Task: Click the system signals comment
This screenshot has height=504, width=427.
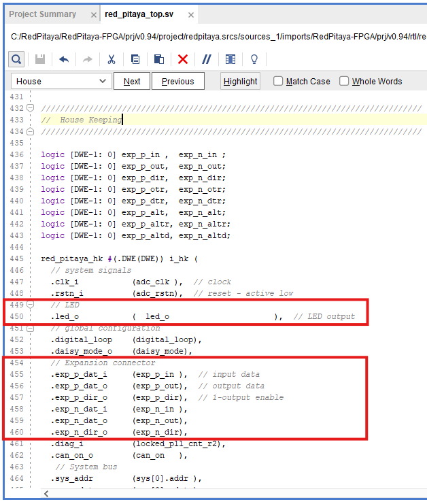Action: (90, 270)
